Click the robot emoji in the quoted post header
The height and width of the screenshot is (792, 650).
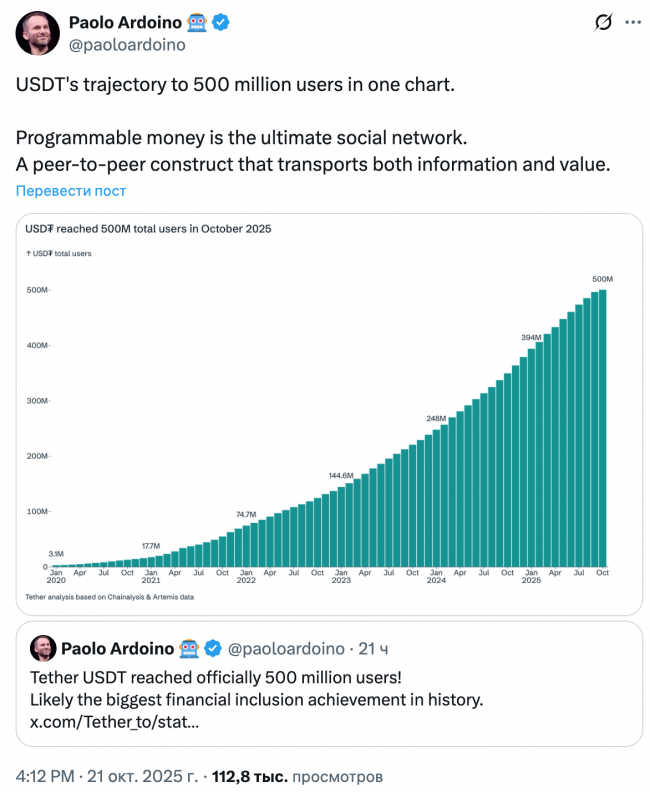click(191, 649)
